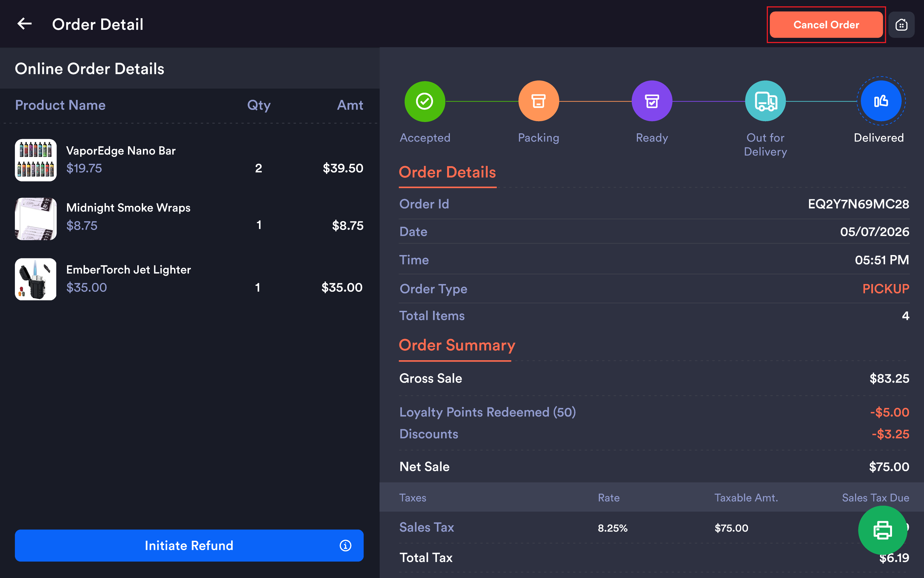The height and width of the screenshot is (578, 924).
Task: Tap the green print receipt button
Action: (882, 530)
